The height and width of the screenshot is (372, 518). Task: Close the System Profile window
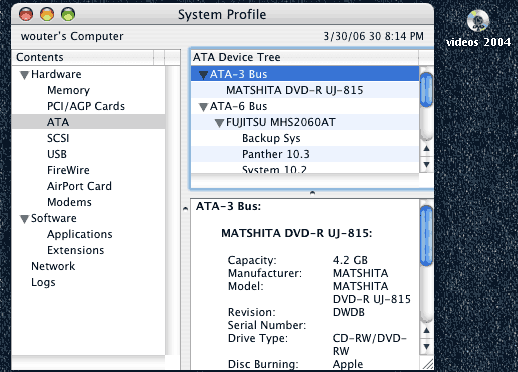tap(26, 14)
